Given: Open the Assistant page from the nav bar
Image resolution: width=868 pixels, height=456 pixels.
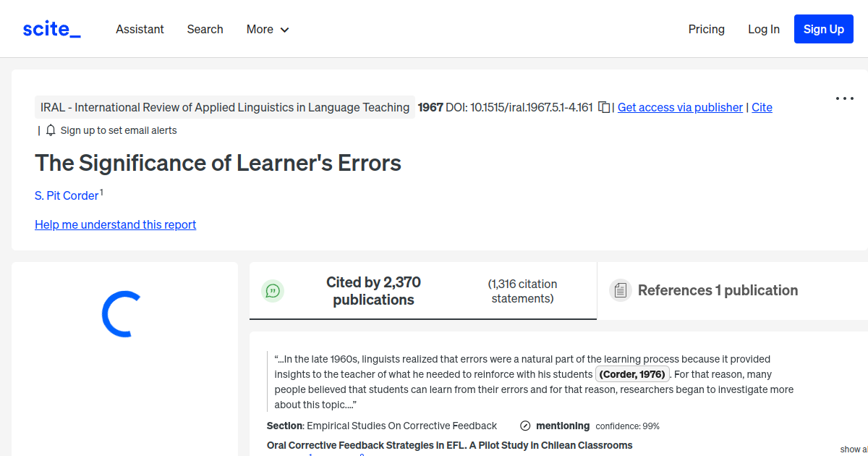Looking at the screenshot, I should [140, 29].
